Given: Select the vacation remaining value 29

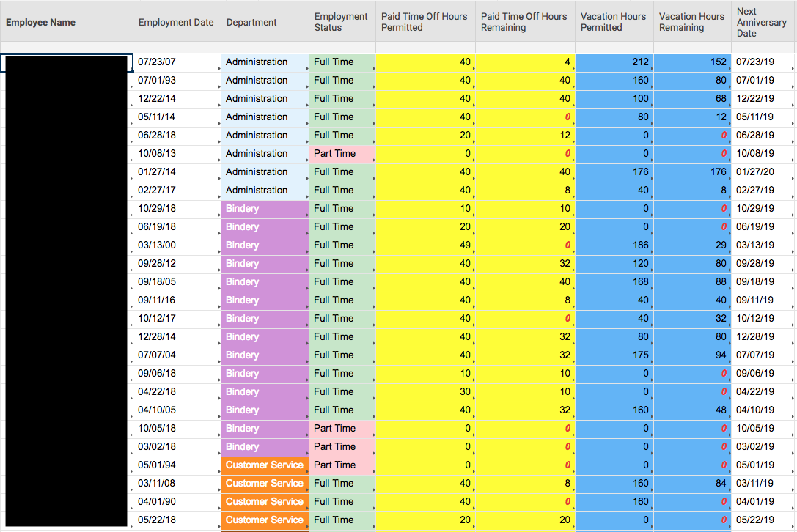Looking at the screenshot, I should click(x=692, y=245).
